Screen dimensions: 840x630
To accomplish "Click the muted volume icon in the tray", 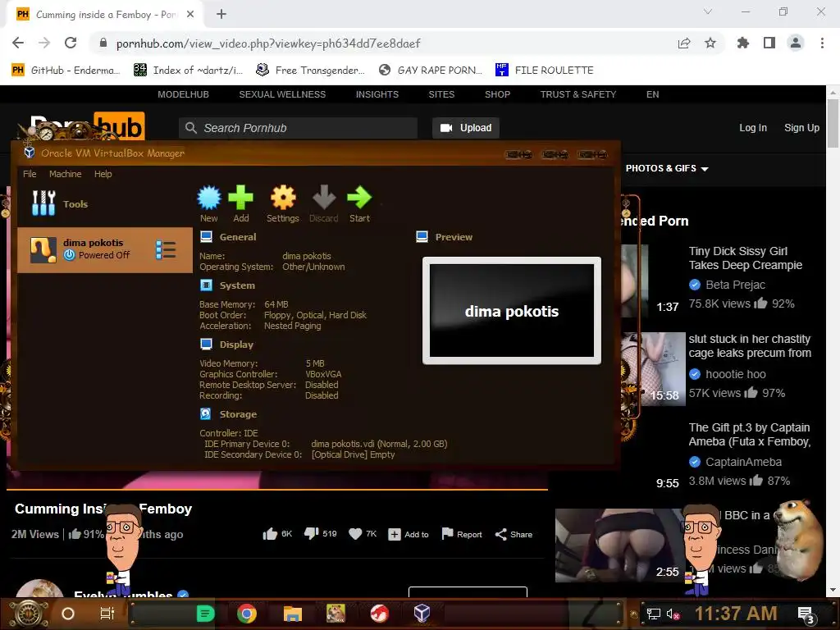I will pyautogui.click(x=673, y=614).
